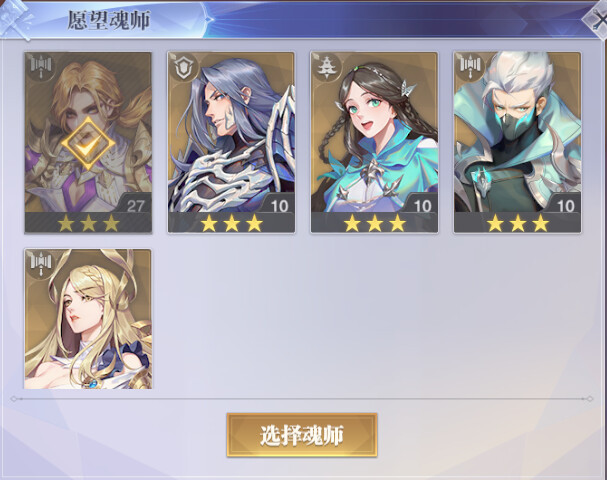607x480 pixels.
Task: Click level 10 badge on masked hero card
Action: (x=565, y=206)
